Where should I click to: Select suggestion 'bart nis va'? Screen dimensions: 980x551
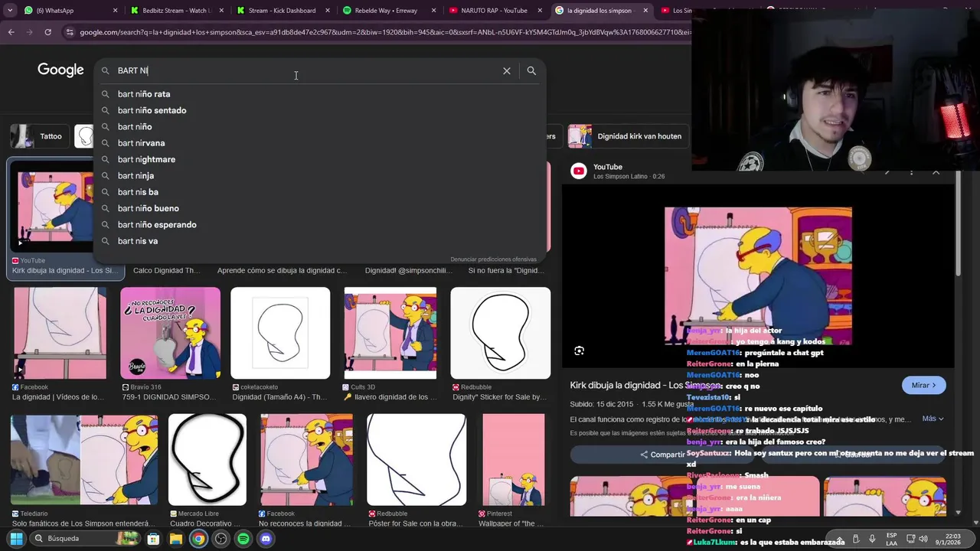(x=319, y=241)
